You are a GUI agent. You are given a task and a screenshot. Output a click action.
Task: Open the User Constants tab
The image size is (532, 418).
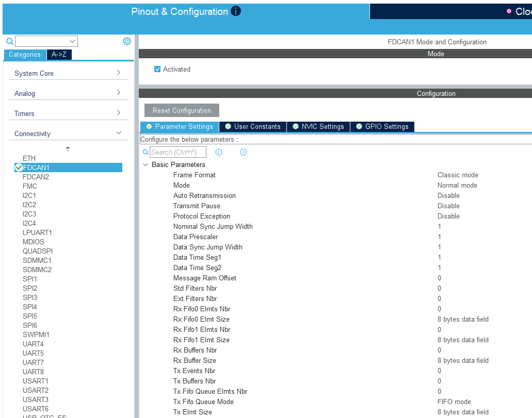click(253, 127)
